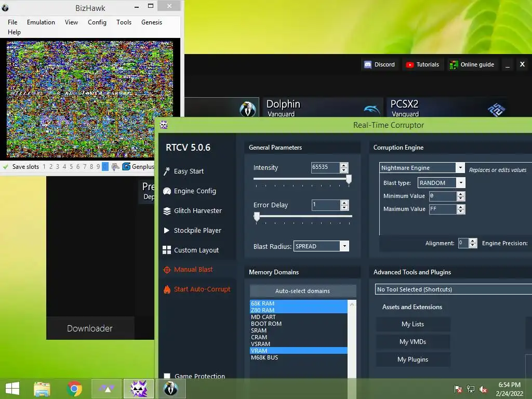Open the File menu in BizHawk
The height and width of the screenshot is (399, 532).
[12, 22]
